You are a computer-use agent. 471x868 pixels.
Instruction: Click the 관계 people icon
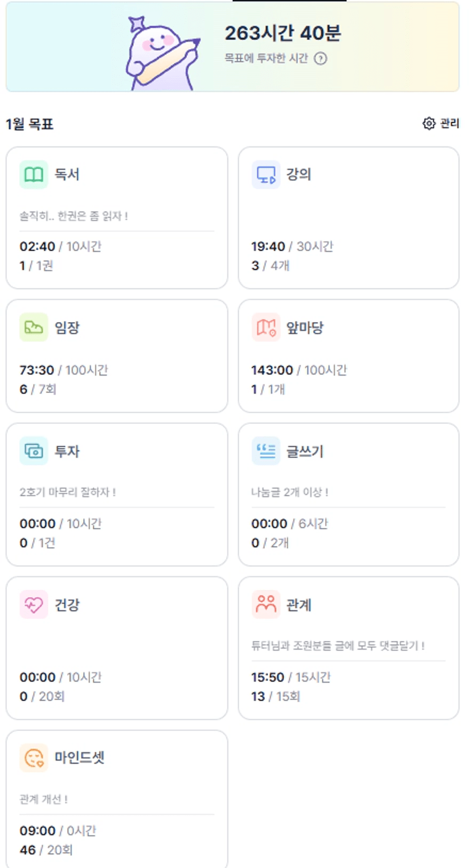click(x=266, y=605)
